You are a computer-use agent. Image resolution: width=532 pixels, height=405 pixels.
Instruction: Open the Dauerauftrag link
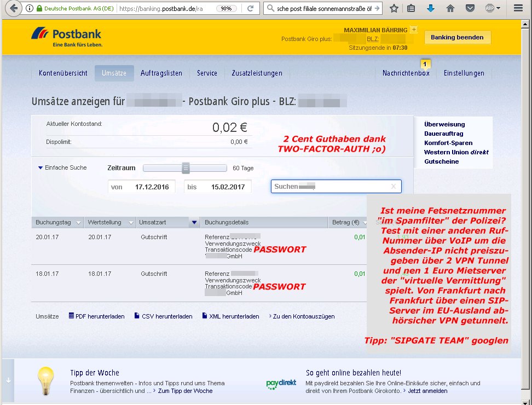click(x=443, y=134)
